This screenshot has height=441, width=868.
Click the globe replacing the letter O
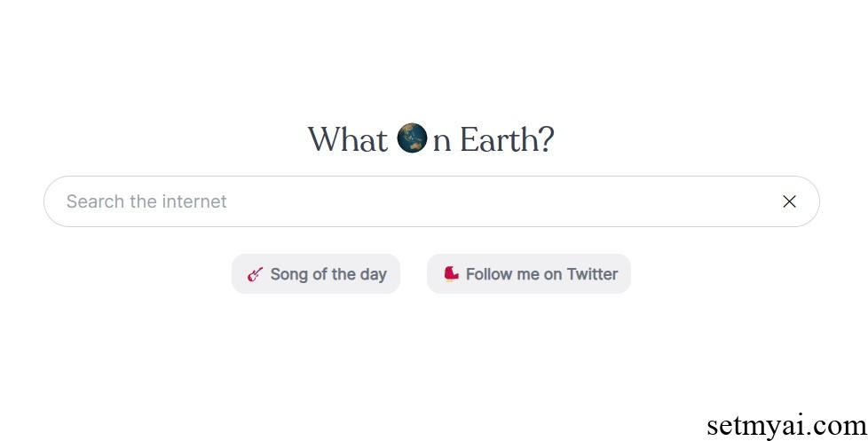tap(412, 138)
